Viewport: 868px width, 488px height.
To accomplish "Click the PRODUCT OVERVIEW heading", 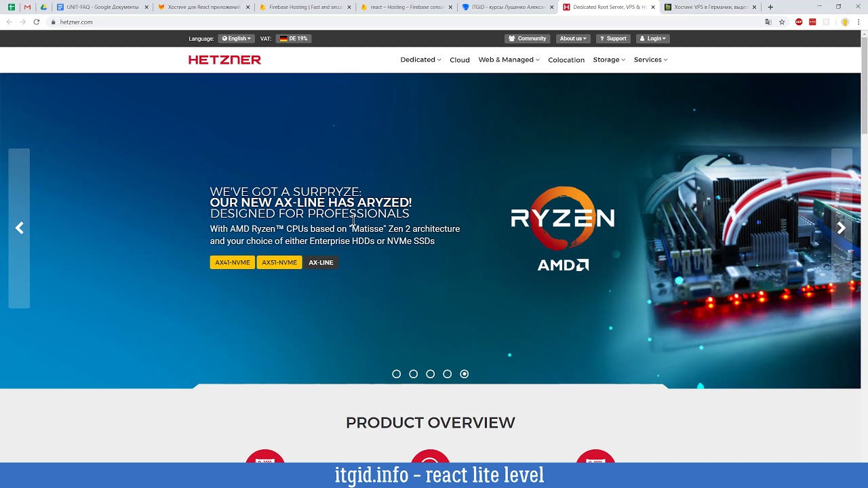I will point(431,423).
